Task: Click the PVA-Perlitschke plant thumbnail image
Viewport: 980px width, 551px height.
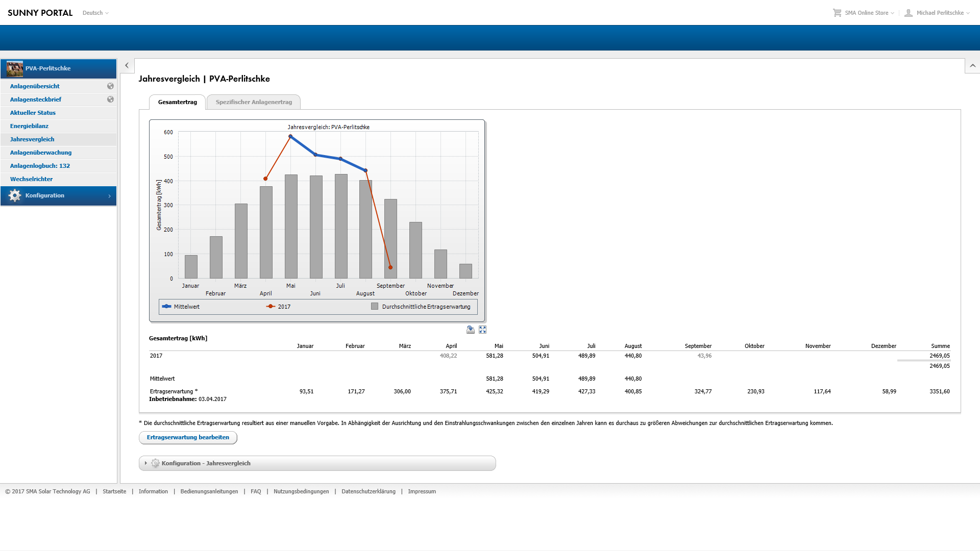Action: tap(15, 68)
